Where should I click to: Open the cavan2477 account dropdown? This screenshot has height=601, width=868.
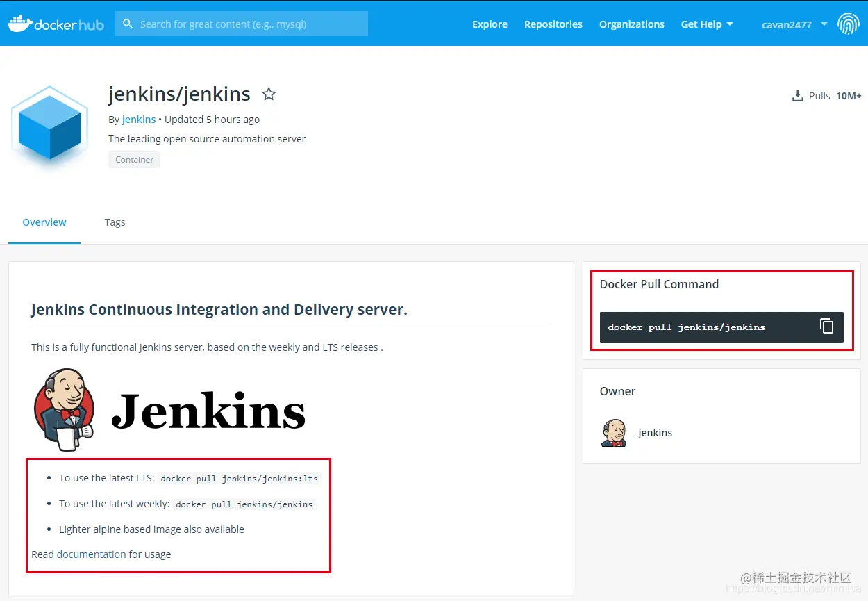pos(794,24)
